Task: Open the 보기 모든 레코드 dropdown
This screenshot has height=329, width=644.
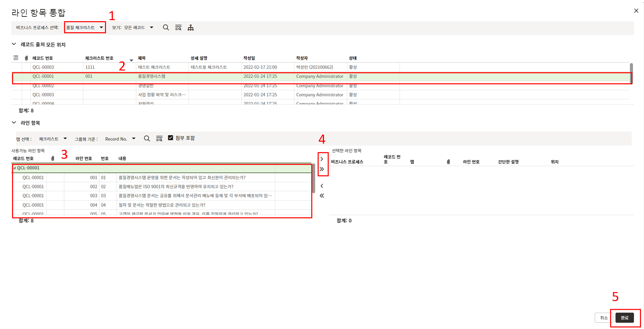Action: [x=139, y=28]
